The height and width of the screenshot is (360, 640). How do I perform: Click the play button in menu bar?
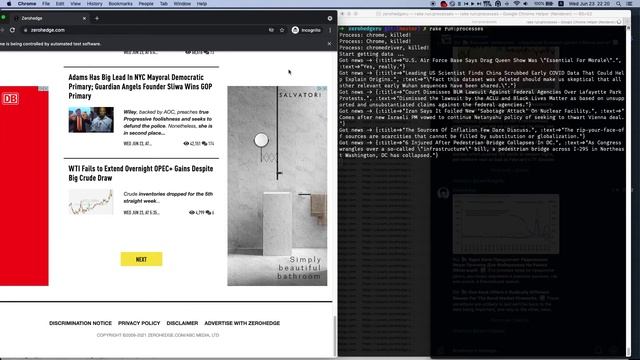[x=472, y=4]
